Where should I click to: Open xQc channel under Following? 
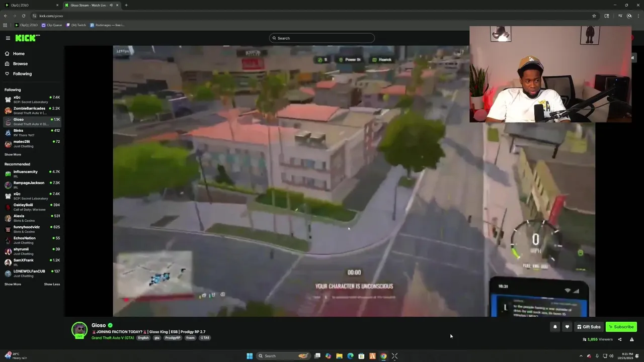(32, 100)
